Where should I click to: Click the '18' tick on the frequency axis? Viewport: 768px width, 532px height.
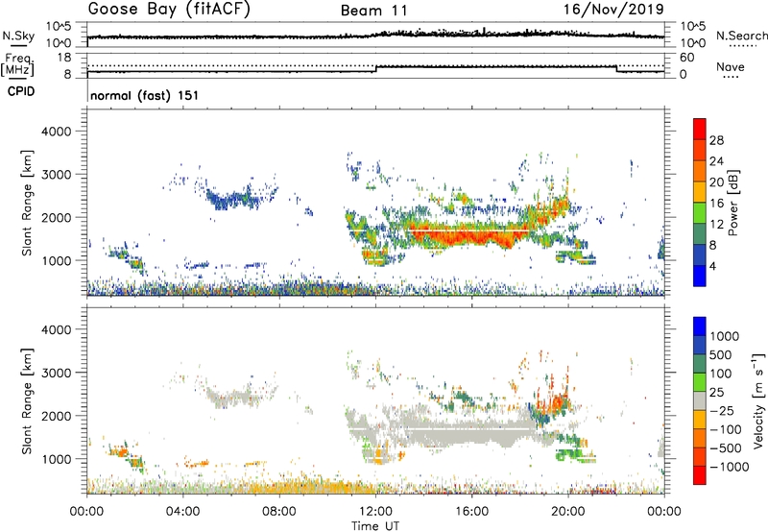[x=63, y=58]
